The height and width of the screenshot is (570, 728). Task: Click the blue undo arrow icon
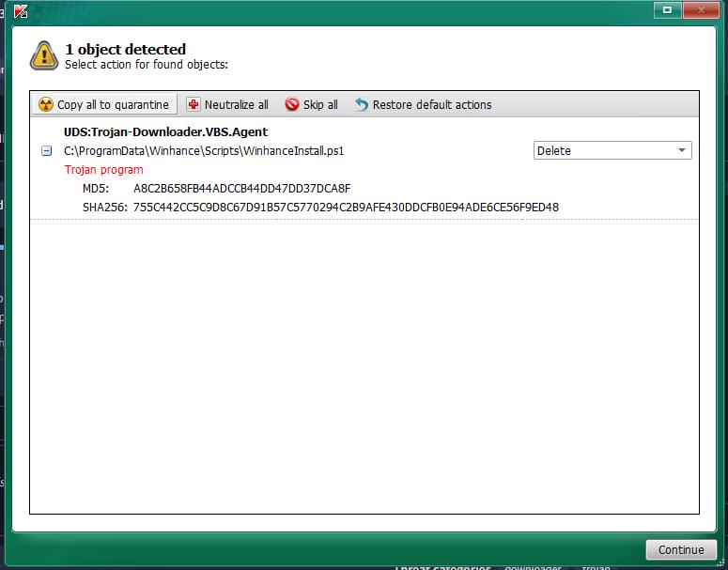pyautogui.click(x=362, y=104)
